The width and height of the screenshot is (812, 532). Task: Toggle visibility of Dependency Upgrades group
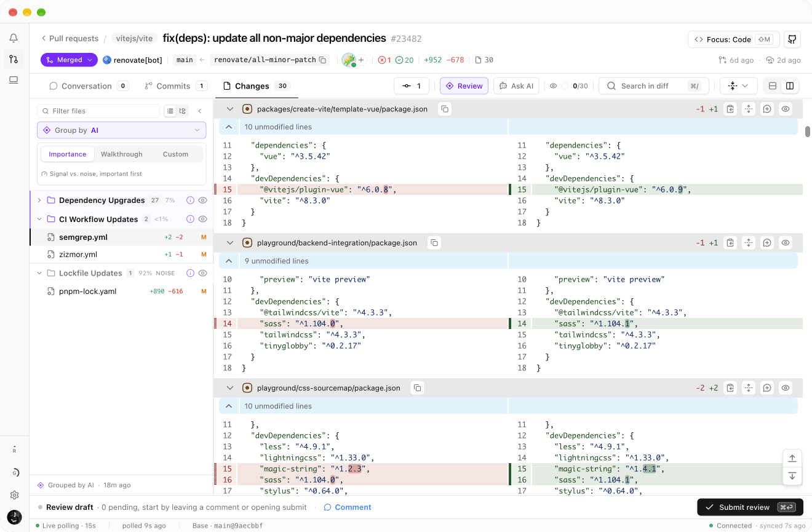click(203, 200)
